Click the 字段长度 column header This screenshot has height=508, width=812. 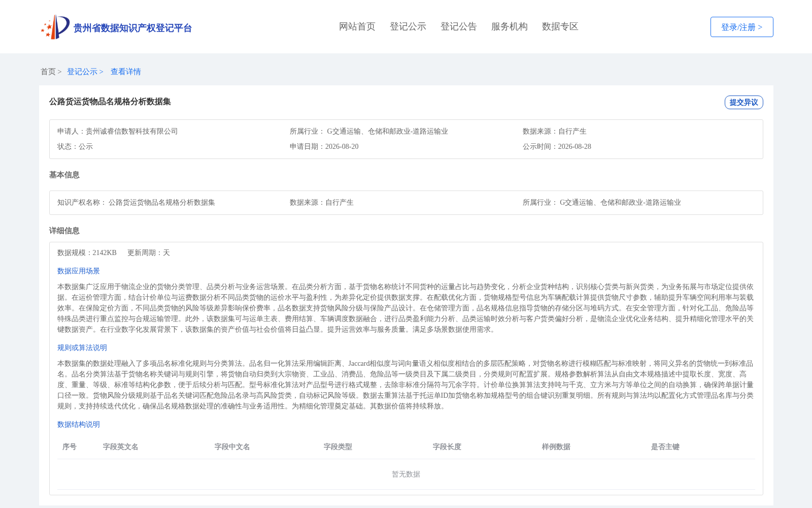coord(447,447)
